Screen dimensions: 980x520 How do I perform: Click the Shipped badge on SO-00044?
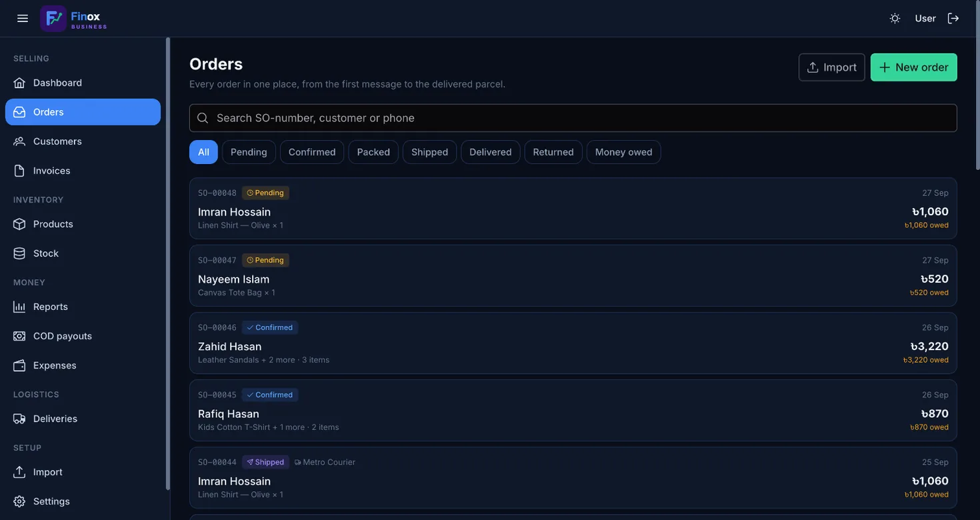click(265, 462)
